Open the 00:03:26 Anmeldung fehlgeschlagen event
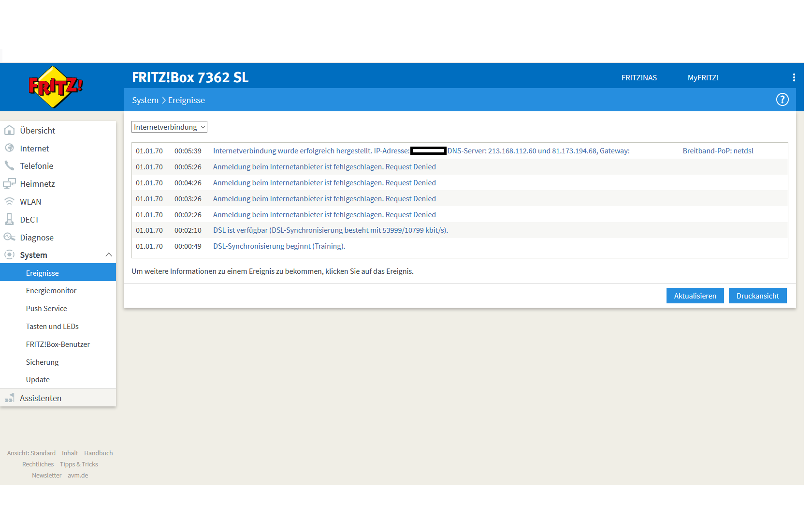Viewport: 812px width, 508px height. click(460, 199)
